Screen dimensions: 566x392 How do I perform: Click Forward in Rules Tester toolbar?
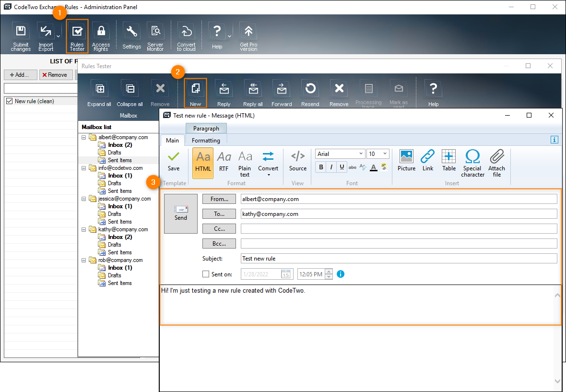tap(282, 93)
